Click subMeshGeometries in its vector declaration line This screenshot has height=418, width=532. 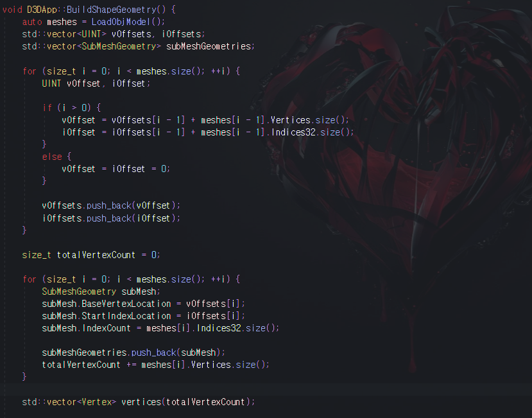tap(209, 46)
